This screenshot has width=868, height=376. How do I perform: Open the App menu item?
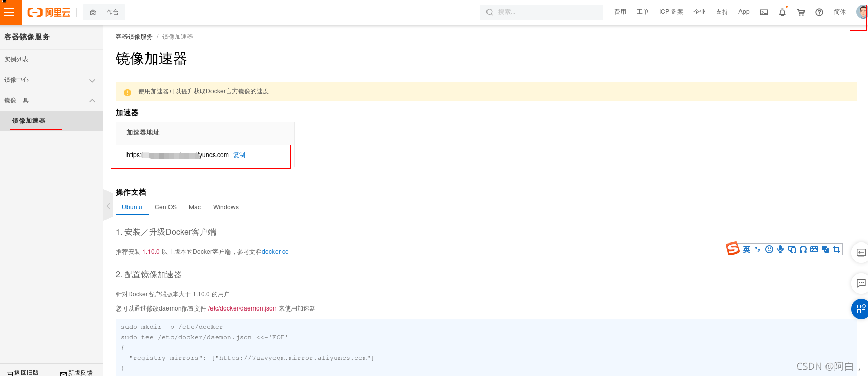click(744, 12)
